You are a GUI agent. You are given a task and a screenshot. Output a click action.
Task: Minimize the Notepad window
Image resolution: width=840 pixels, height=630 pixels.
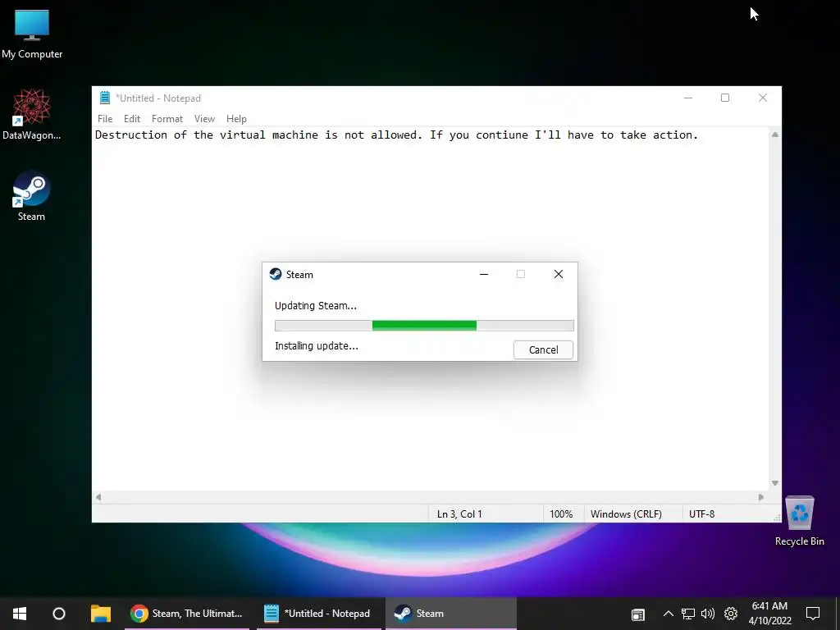(x=688, y=98)
